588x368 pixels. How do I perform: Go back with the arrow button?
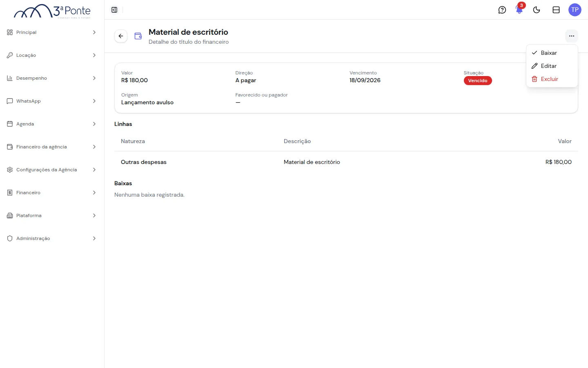(121, 36)
